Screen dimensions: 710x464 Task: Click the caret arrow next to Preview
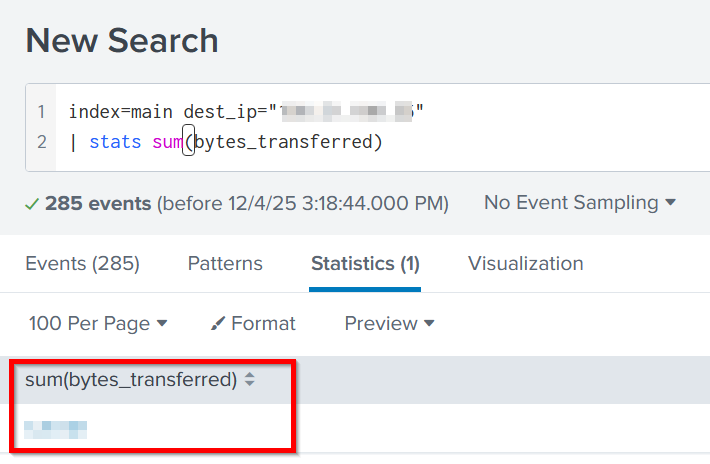tap(430, 324)
